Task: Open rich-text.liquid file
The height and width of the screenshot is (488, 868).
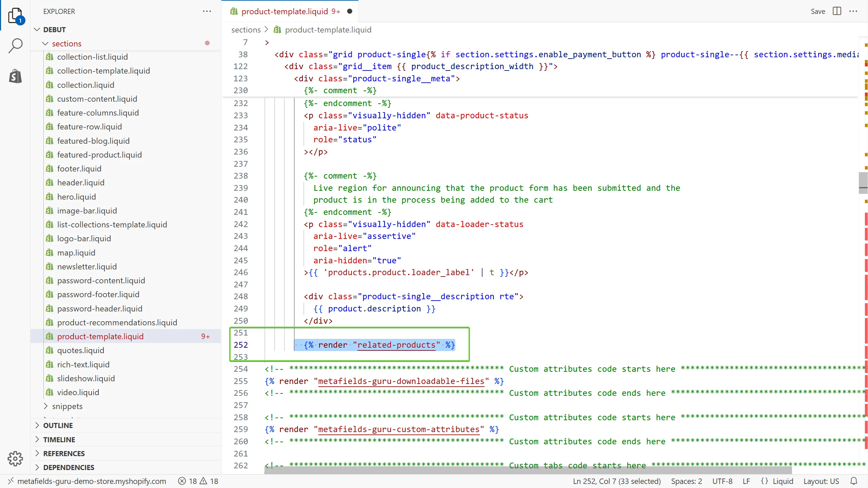Action: point(83,364)
